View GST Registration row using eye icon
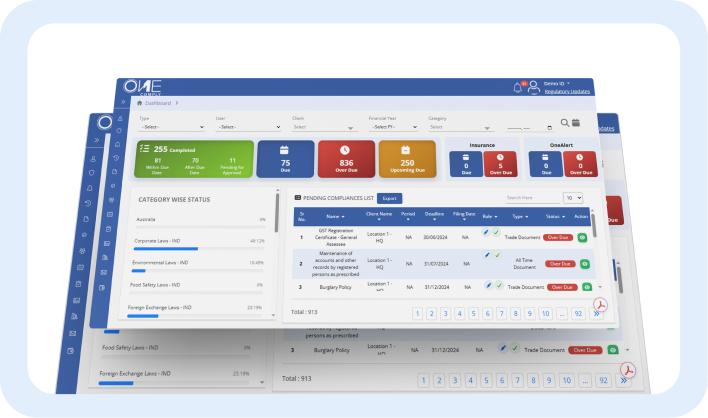Viewport: 708px width, 418px height. click(583, 238)
